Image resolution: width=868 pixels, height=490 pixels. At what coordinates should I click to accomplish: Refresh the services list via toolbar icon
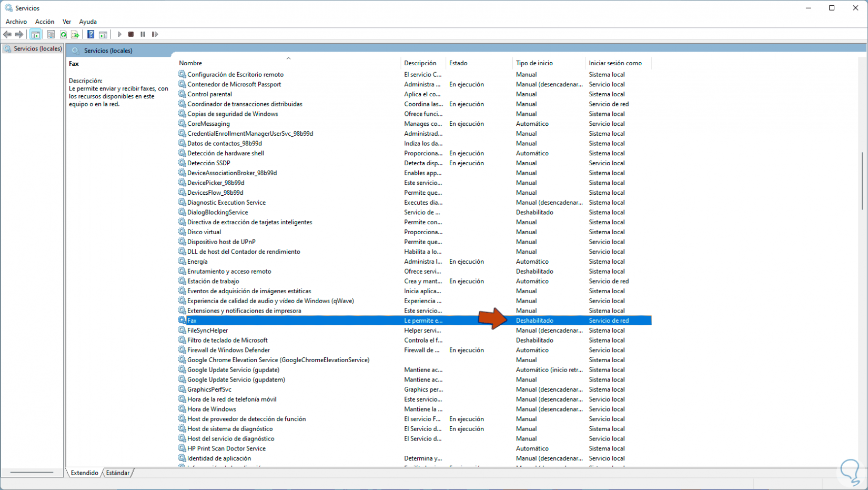pos(63,35)
